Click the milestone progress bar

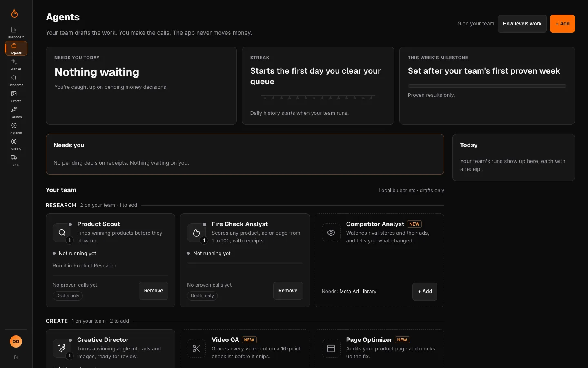(x=487, y=86)
